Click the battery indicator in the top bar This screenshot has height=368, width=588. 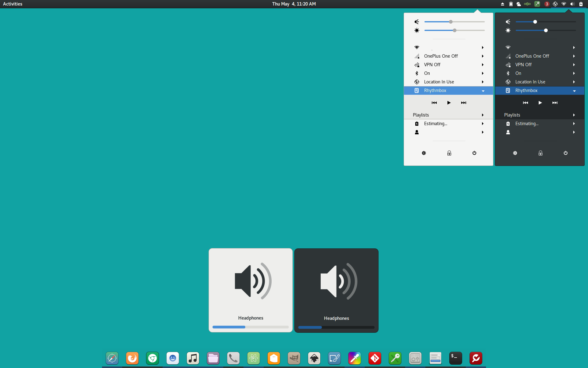tap(581, 4)
